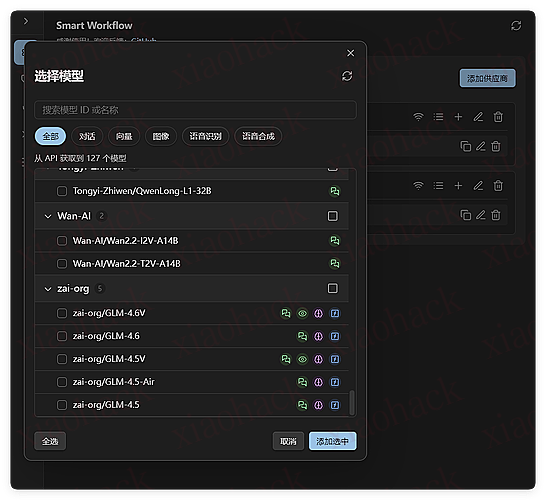Focus the 搜索模型 ID 或名称 search field
Image resolution: width=545 pixels, height=500 pixels.
(x=195, y=110)
